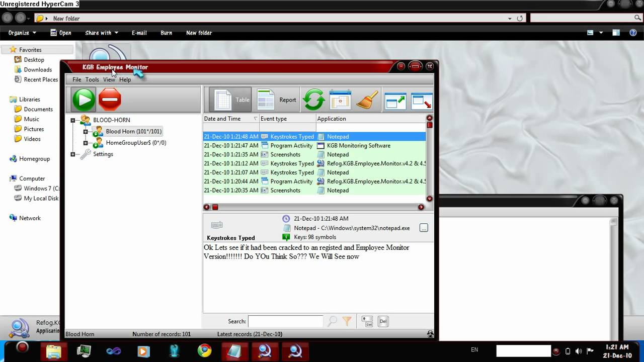Screen dimensions: 644x362
Task: Sort by the Application column header
Action: 371,119
